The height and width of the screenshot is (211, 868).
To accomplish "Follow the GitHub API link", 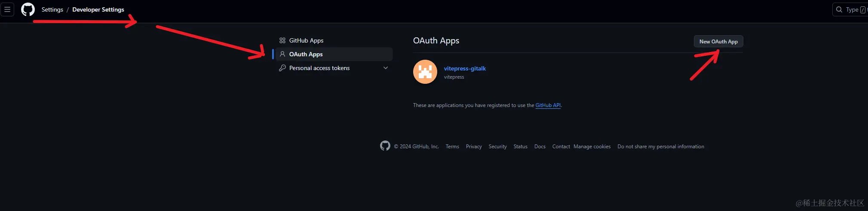I will (x=548, y=105).
